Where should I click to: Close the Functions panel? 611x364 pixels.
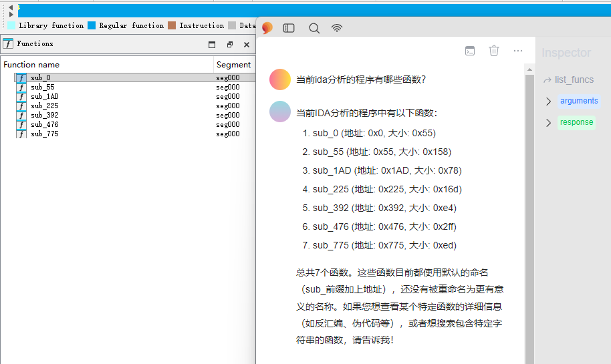point(247,44)
